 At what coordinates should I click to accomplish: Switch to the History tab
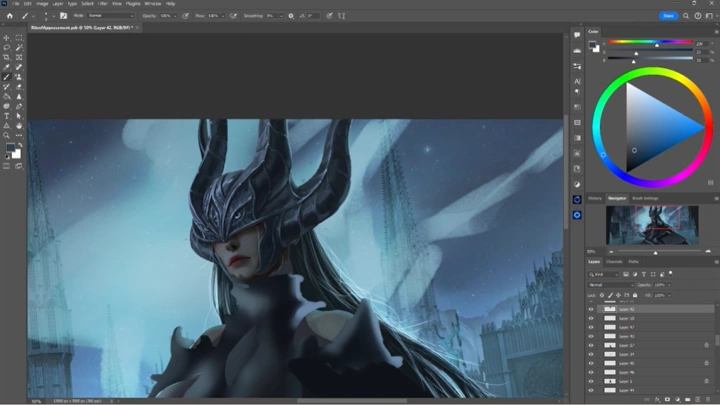pos(595,198)
